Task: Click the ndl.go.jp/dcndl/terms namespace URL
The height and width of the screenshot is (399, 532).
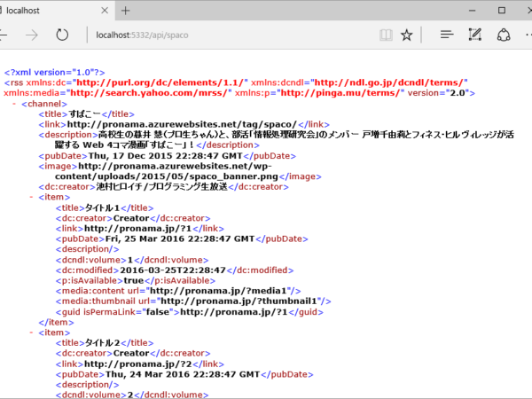Action: (389, 82)
